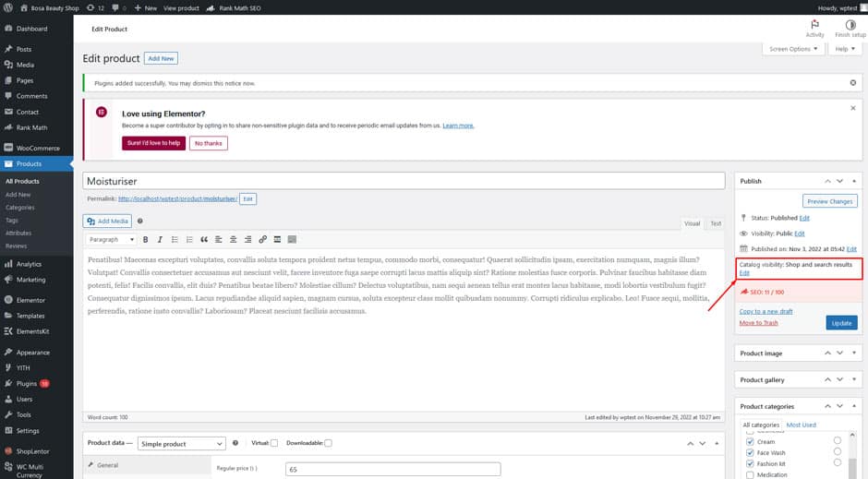
Task: Click the Update button
Action: pyautogui.click(x=841, y=323)
